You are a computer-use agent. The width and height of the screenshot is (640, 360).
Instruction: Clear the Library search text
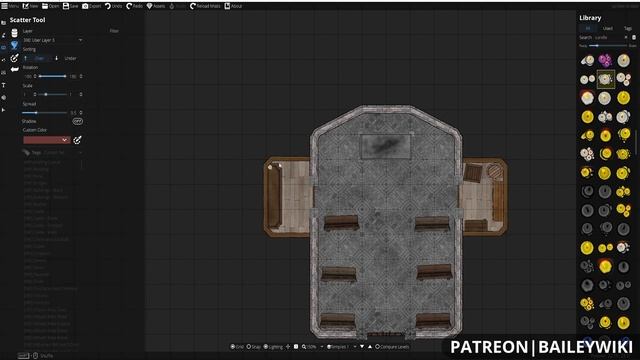626,38
